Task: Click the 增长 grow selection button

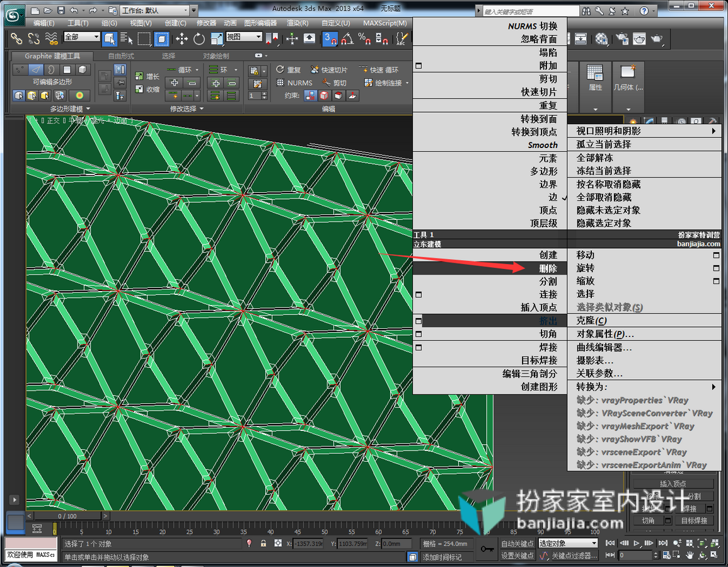Action: 147,76
